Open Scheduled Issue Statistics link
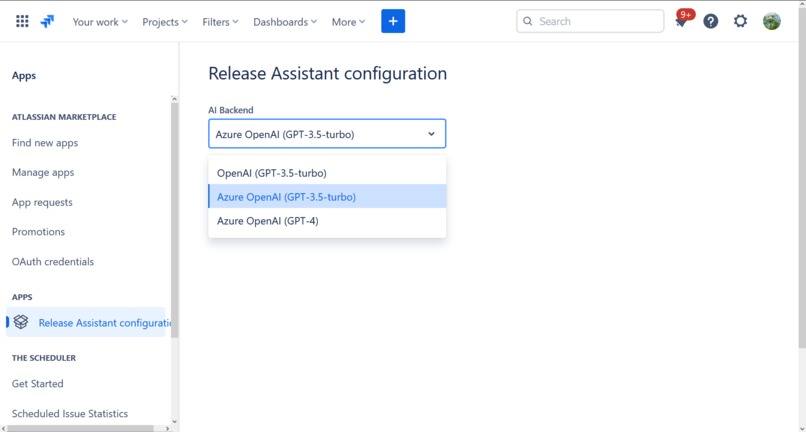 (70, 413)
